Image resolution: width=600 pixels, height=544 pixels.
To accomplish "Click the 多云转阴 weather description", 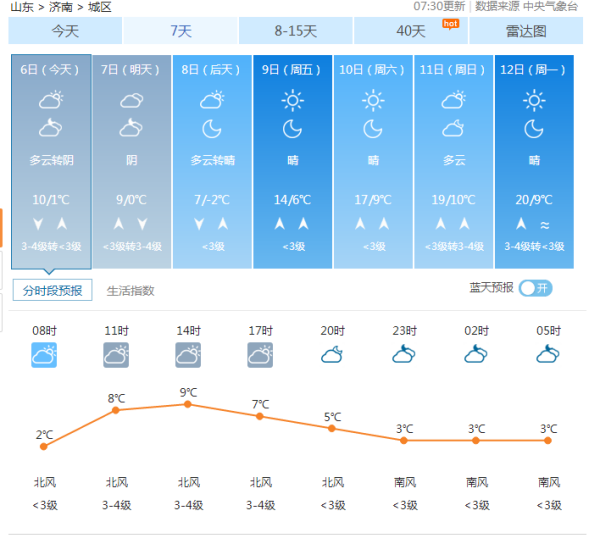I will point(51,160).
